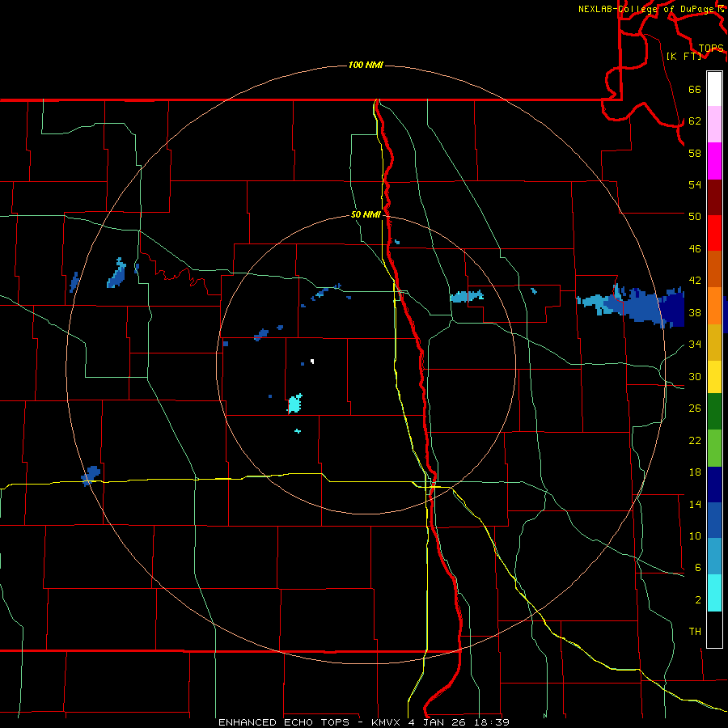Screen dimensions: 728x728
Task: Click the legend value "10"
Action: (695, 535)
